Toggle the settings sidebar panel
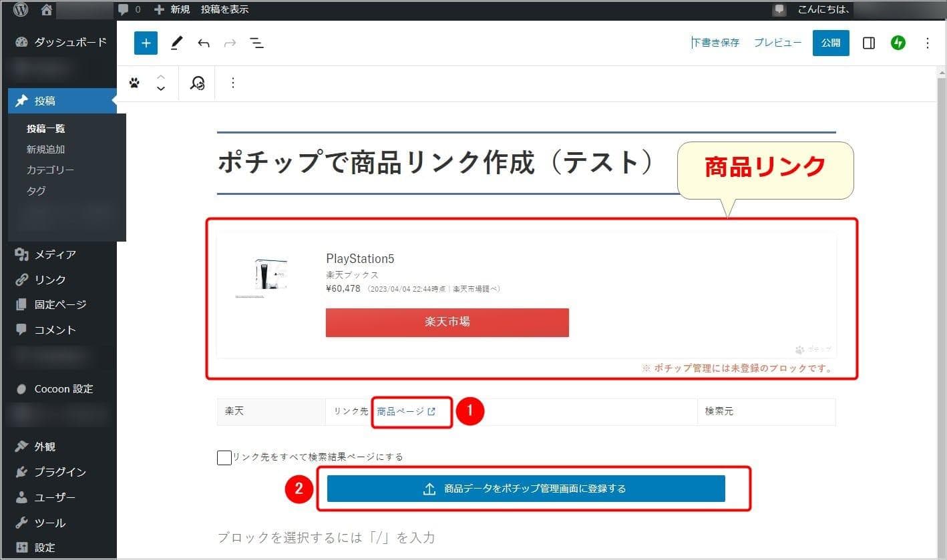This screenshot has height=560, width=947. click(x=869, y=43)
